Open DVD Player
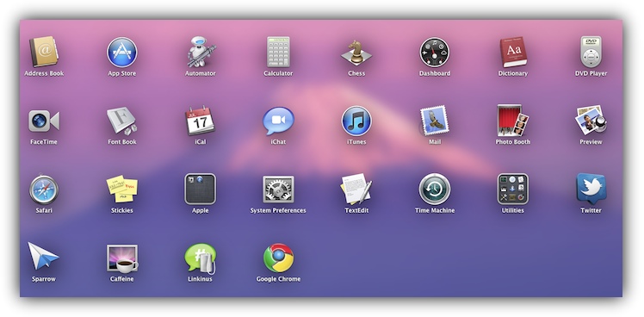Image resolution: width=644 pixels, height=317 pixels. click(x=591, y=52)
